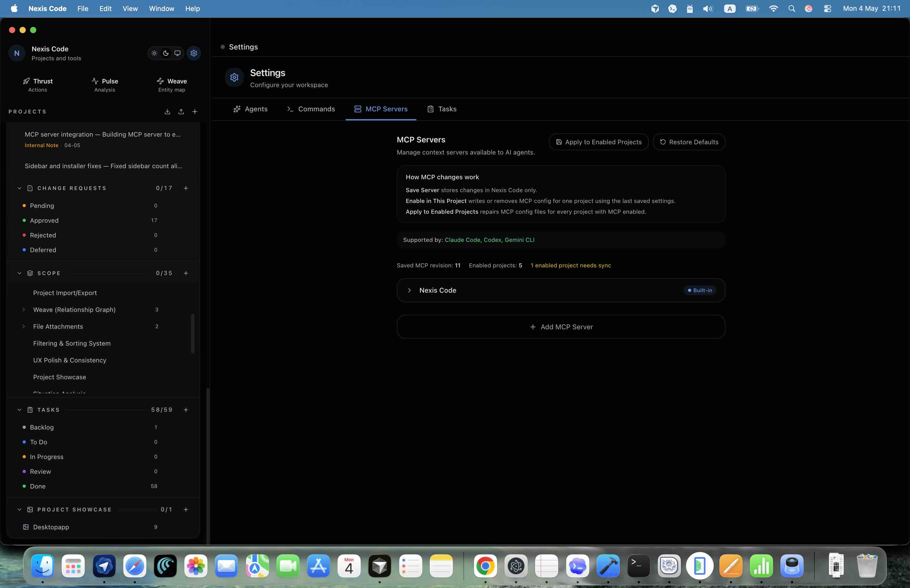Open Spotlight search in menu bar

(792, 9)
